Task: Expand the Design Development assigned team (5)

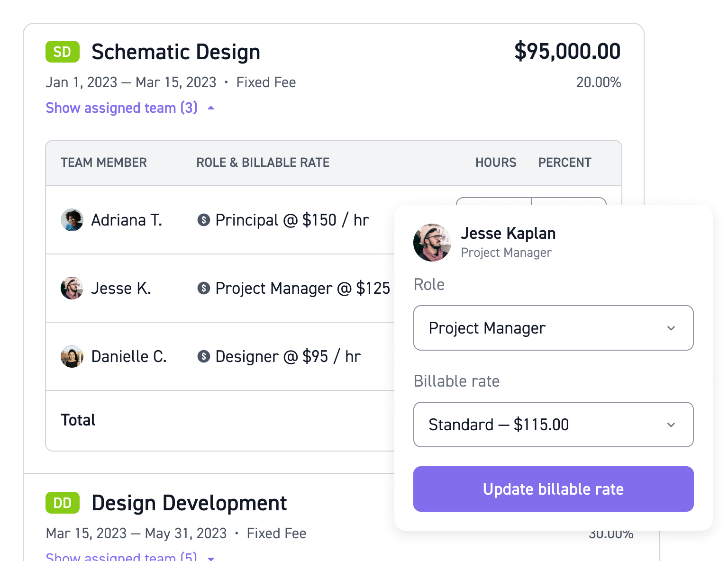Action: tap(130, 556)
